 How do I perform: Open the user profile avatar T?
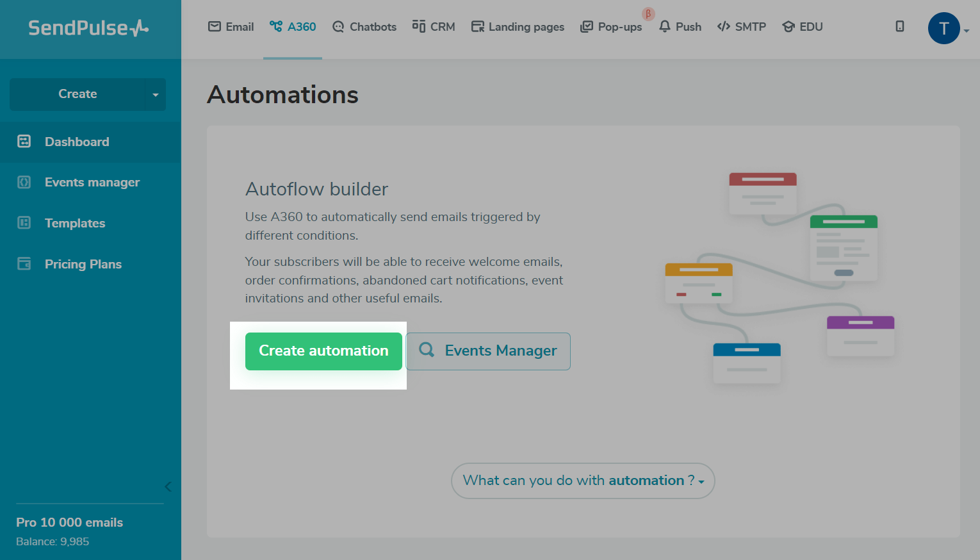coord(943,28)
